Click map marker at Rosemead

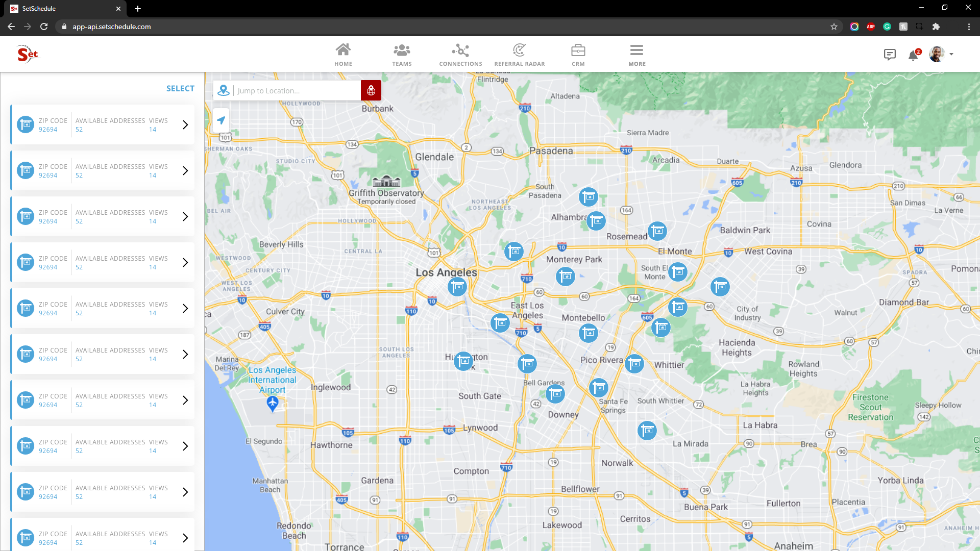(657, 231)
